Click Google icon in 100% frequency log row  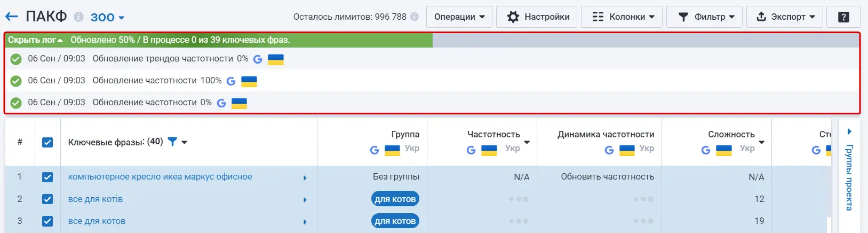pyautogui.click(x=231, y=81)
